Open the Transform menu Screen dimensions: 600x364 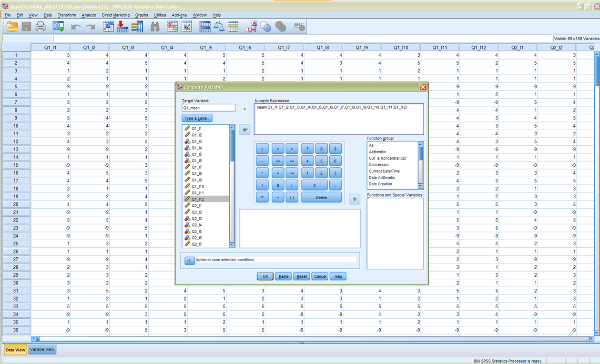pos(67,15)
